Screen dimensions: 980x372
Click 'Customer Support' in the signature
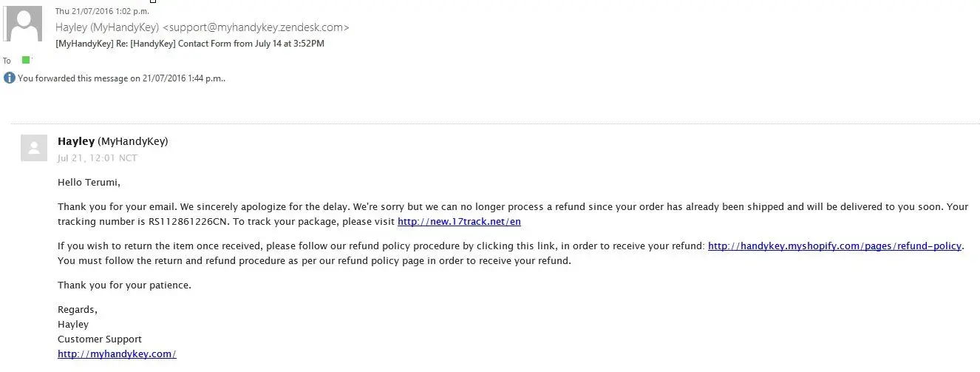(99, 339)
